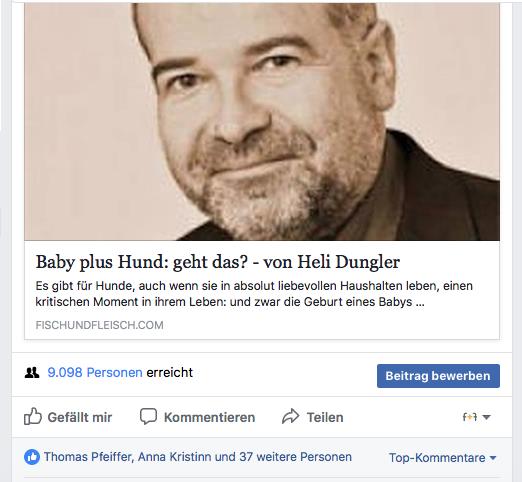
Task: Click the article description text snippet
Action: click(x=254, y=294)
